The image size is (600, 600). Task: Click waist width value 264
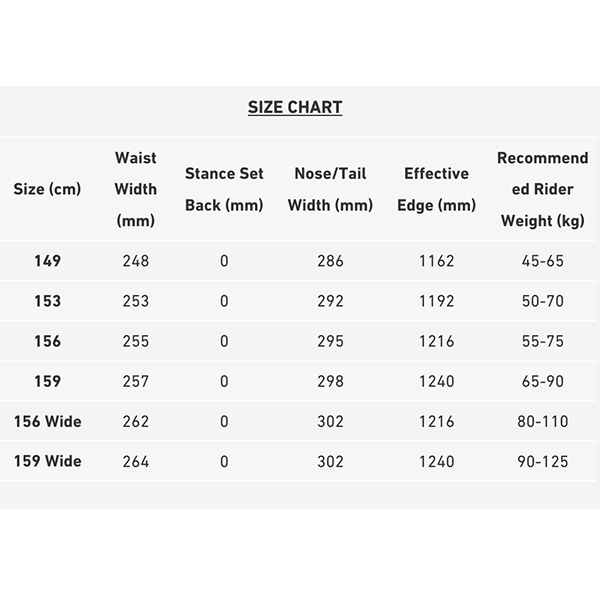136,461
